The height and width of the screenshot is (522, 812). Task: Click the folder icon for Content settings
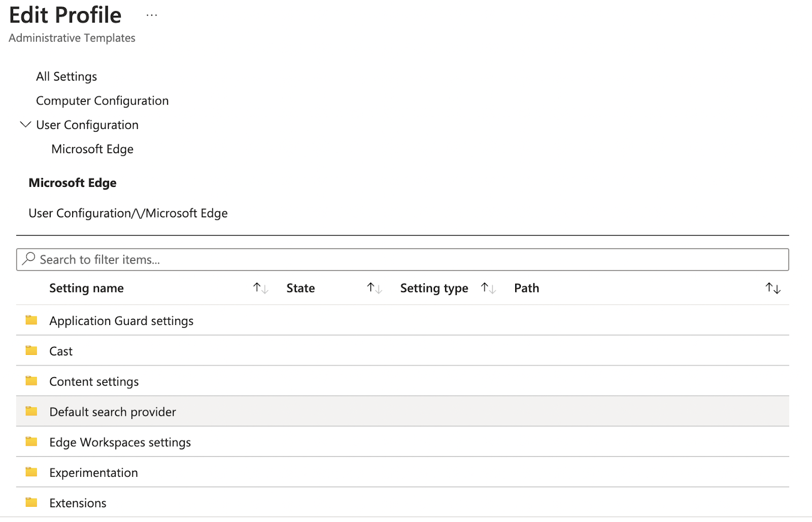31,381
